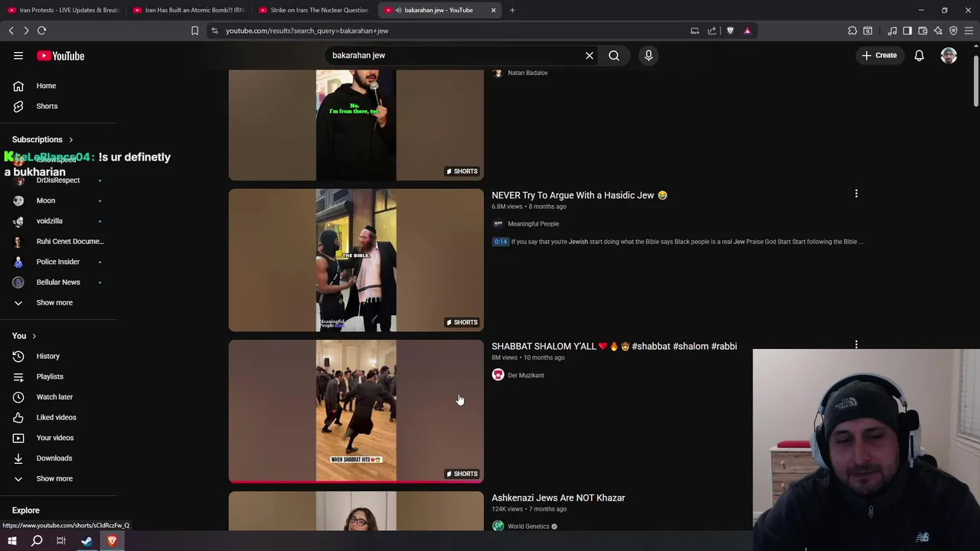Open NEVER Try To Argue video title

579,195
